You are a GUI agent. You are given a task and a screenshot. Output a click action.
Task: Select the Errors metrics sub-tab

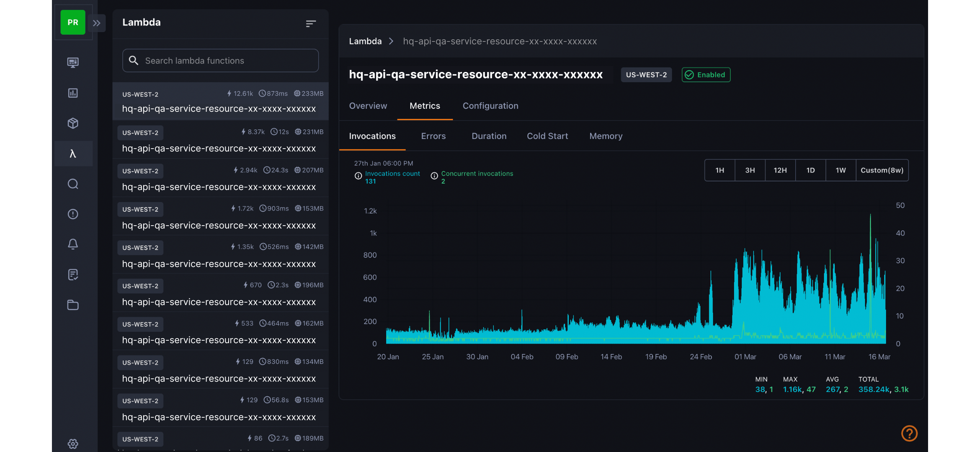(433, 136)
